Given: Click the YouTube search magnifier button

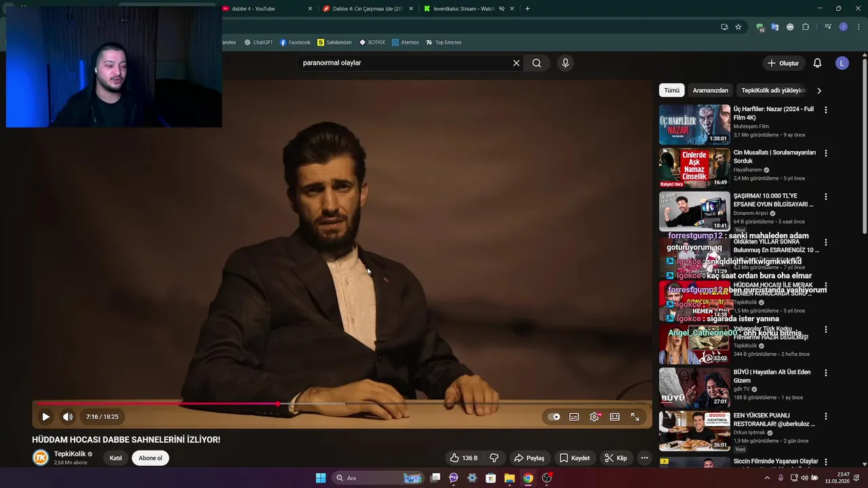Looking at the screenshot, I should 536,63.
